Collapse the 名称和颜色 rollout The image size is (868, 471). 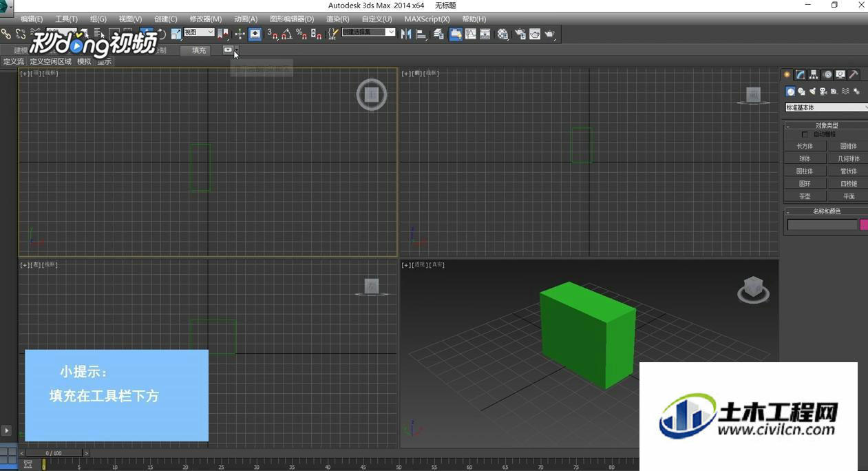(826, 211)
